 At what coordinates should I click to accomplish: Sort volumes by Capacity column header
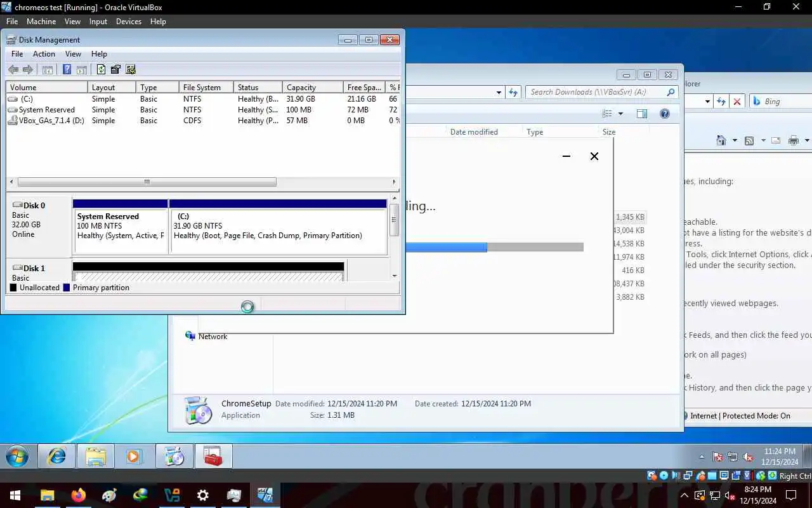(313, 87)
